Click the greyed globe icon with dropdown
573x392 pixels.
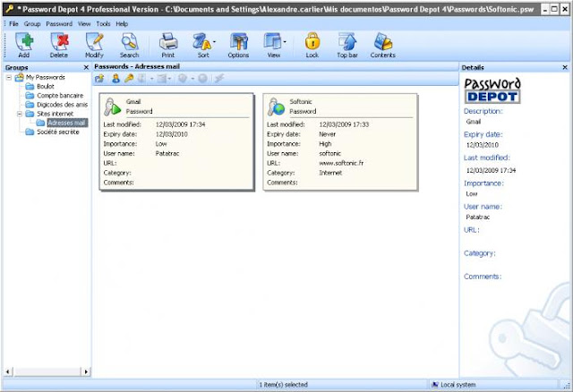coord(183,78)
